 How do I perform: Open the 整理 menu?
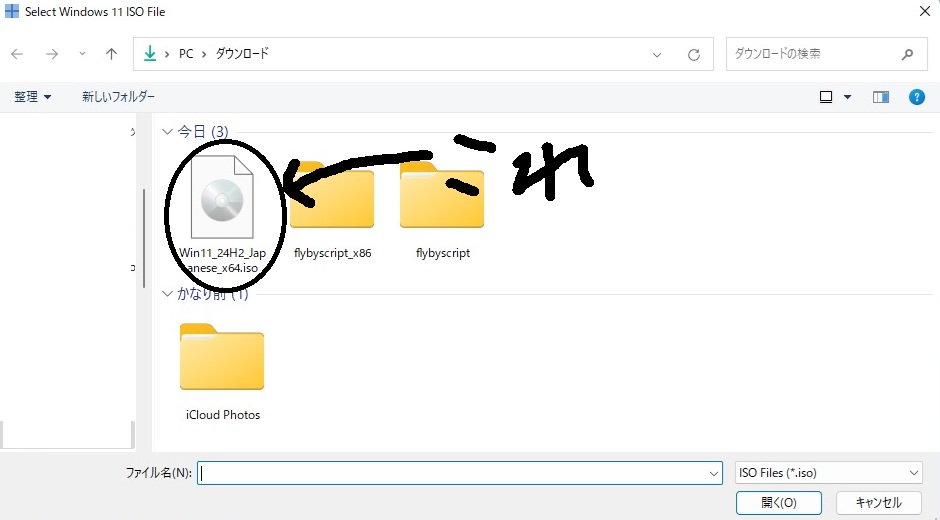(32, 97)
